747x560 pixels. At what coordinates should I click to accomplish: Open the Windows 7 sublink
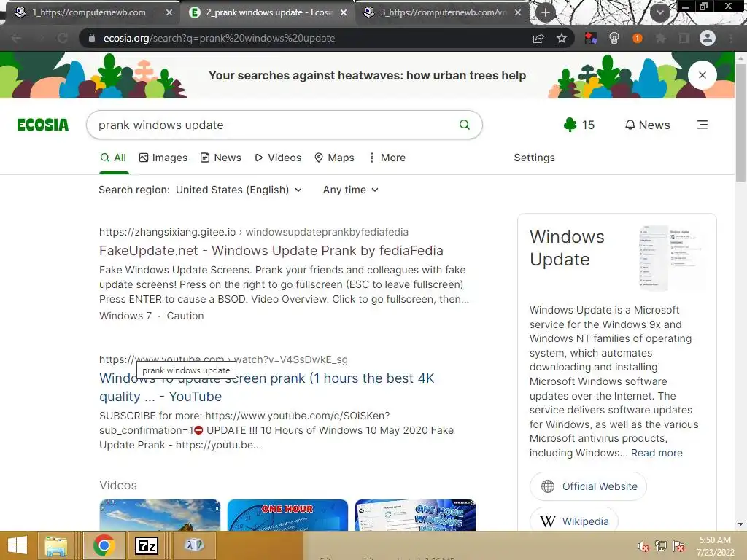tap(125, 316)
